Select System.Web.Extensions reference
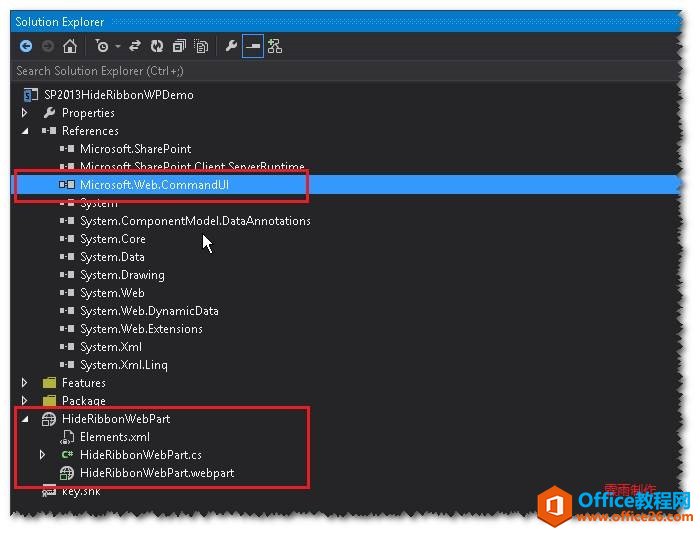 coord(141,329)
